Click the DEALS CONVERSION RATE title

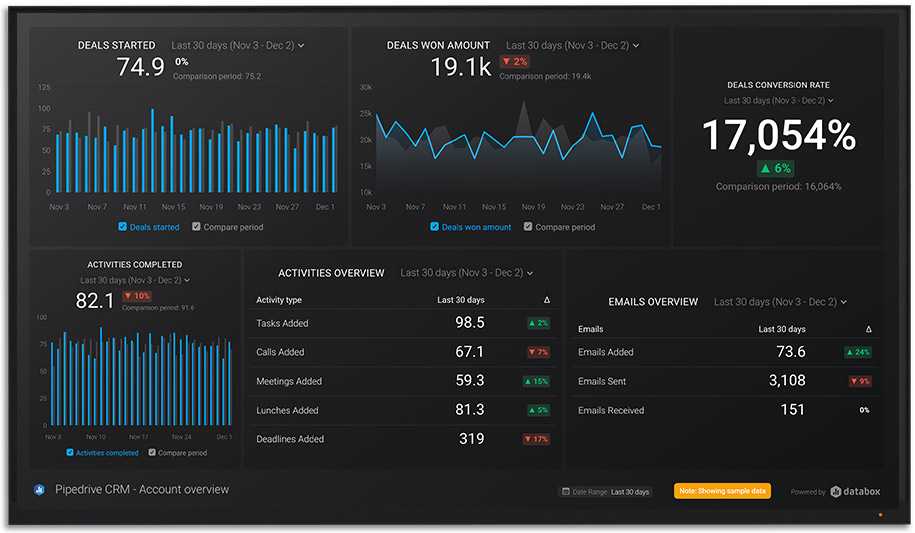(778, 85)
